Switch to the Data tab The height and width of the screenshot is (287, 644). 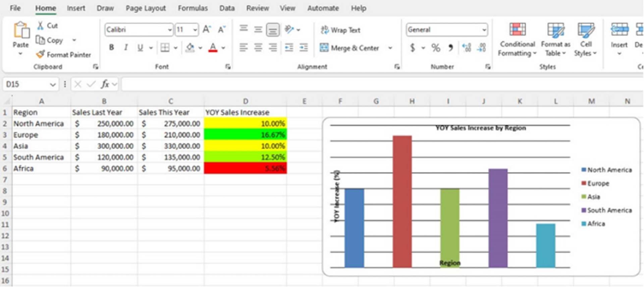pyautogui.click(x=227, y=8)
